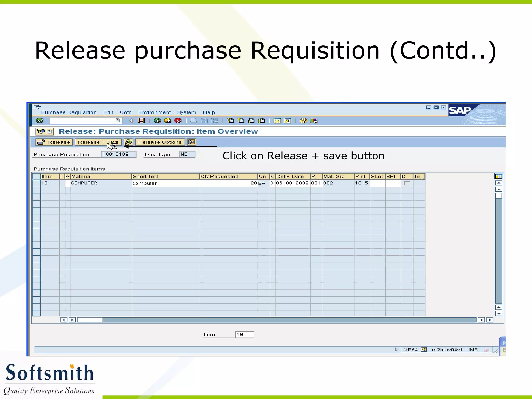Click the Release + Save button
This screenshot has width=532, height=399.
(98, 142)
